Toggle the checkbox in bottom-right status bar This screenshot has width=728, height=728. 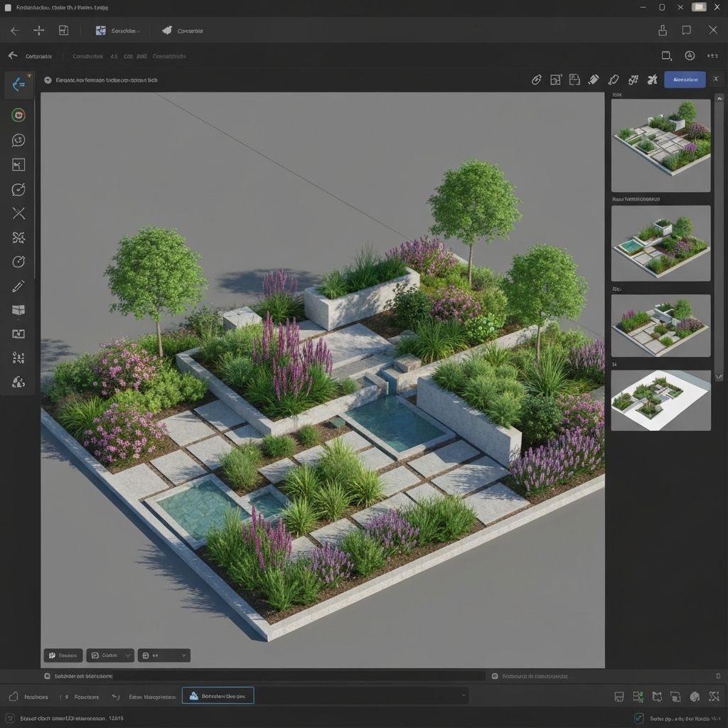tap(638, 718)
